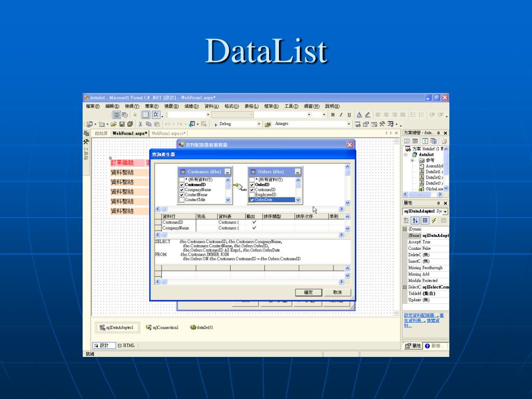Click the 設定資料配接器 link
Image resolution: width=532 pixels, height=399 pixels.
coord(420,315)
